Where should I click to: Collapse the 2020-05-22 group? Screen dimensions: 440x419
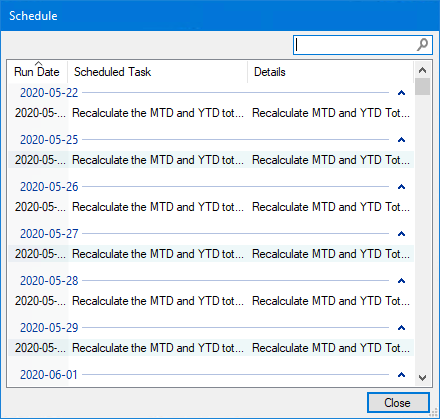401,93
